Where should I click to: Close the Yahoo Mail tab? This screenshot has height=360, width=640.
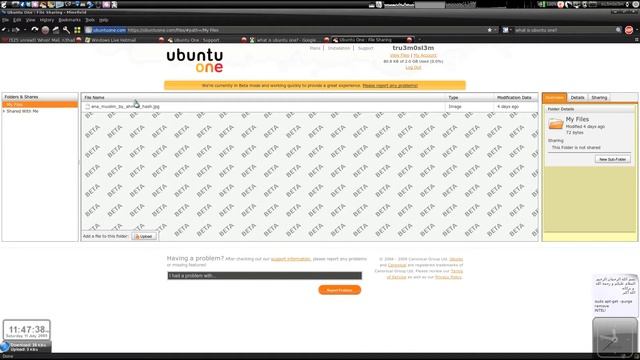tap(79, 40)
